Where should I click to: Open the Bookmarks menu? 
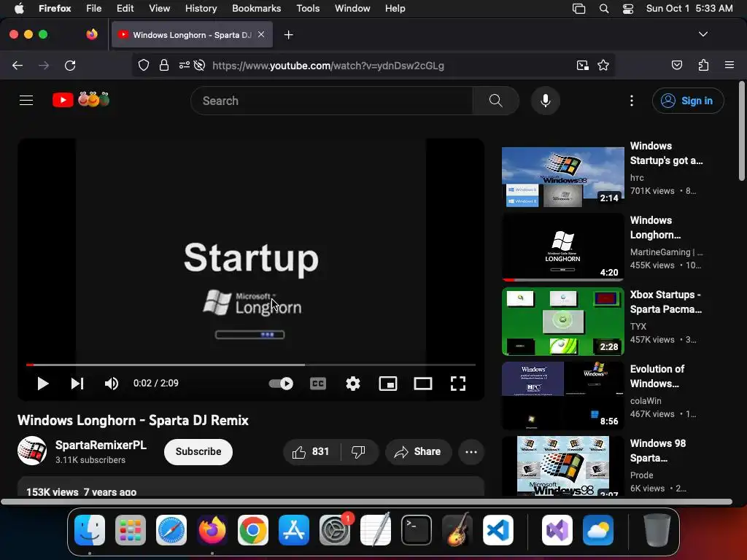click(256, 8)
